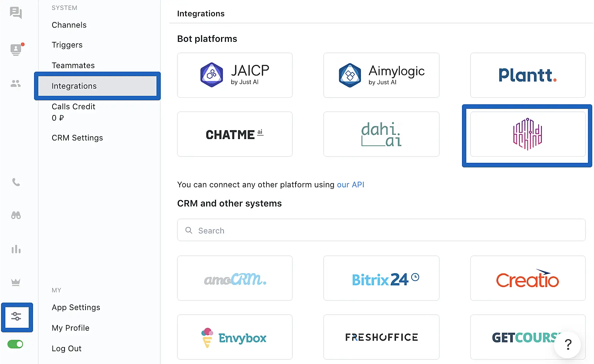Open the settings sliders icon in sidebar

point(16,316)
